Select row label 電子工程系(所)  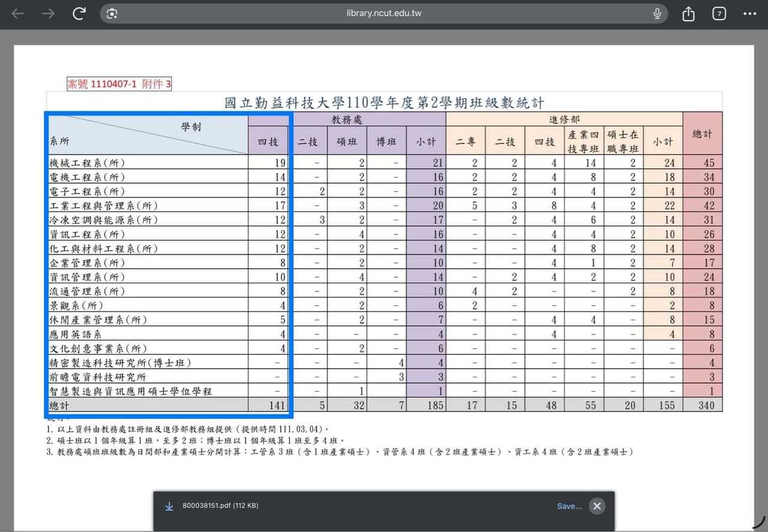pos(88,192)
